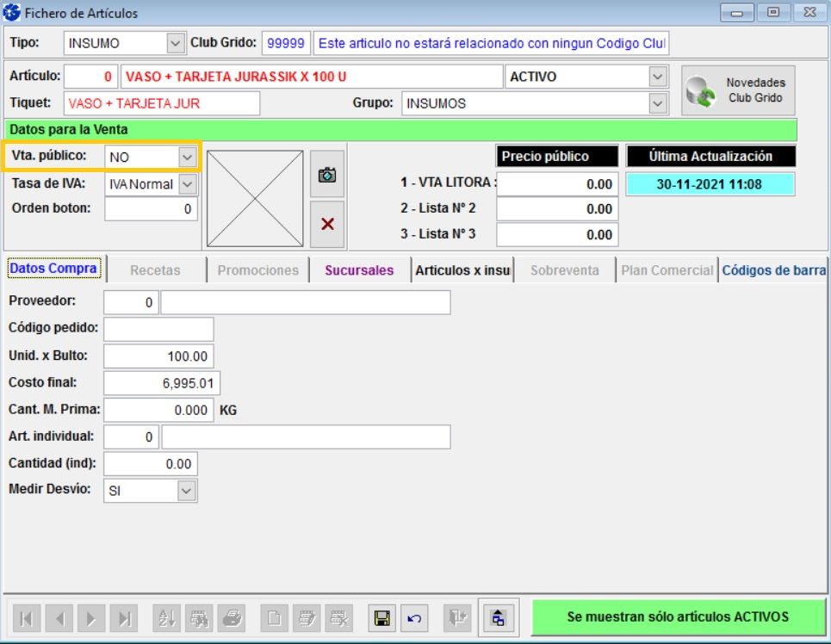Switch to the Sucursales tab
This screenshot has height=644, width=831.
359,270
